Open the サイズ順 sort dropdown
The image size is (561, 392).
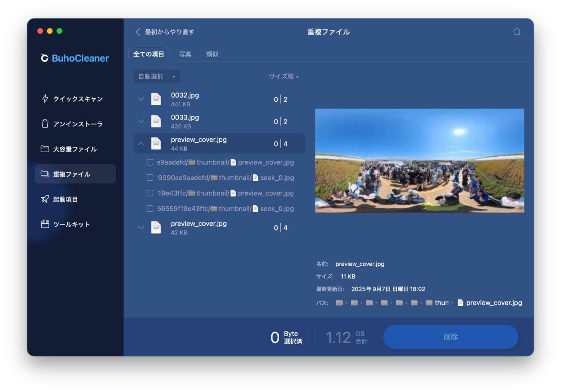[283, 76]
